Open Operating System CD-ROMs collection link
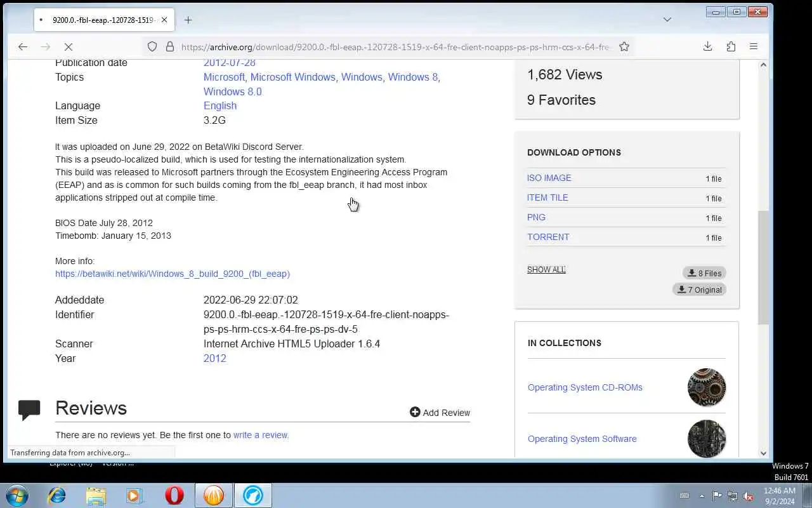Image resolution: width=812 pixels, height=508 pixels. (x=585, y=387)
